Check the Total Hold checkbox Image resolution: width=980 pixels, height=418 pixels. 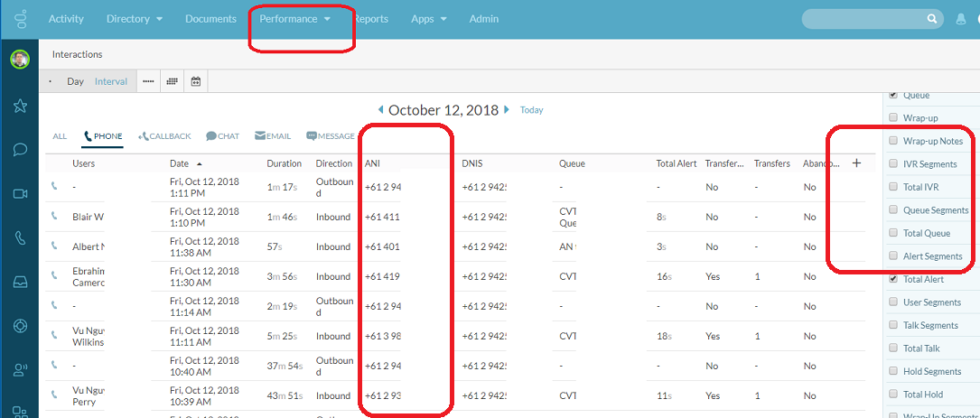coord(893,395)
